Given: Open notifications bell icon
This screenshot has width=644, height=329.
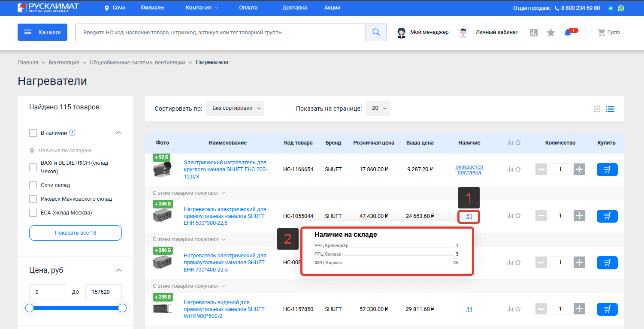Looking at the screenshot, I should (568, 33).
